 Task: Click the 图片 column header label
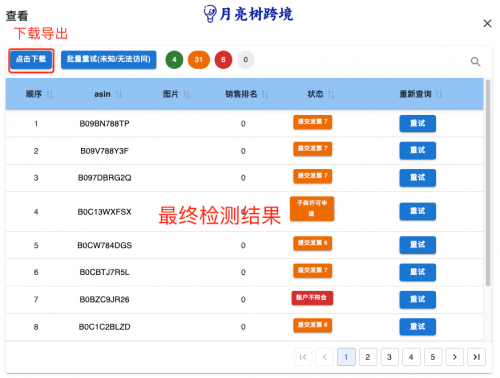(x=171, y=94)
